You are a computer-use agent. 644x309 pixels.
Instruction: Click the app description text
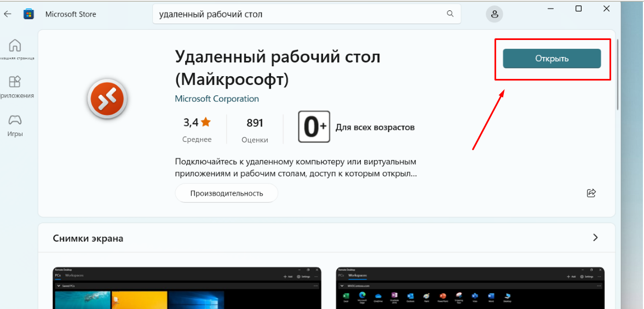coord(296,167)
